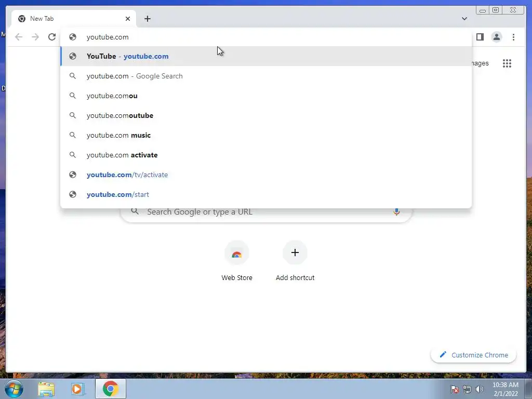Open Chrome's three-dot menu

(x=513, y=37)
